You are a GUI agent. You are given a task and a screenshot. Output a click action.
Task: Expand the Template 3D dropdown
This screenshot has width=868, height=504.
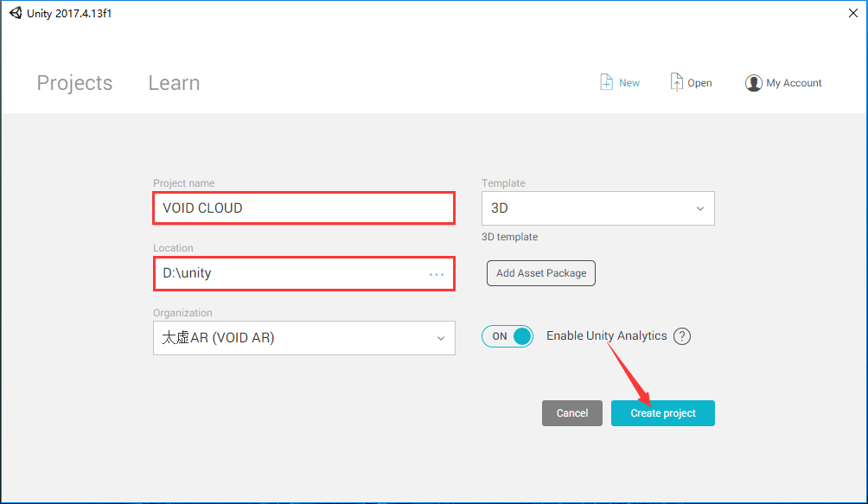(597, 208)
